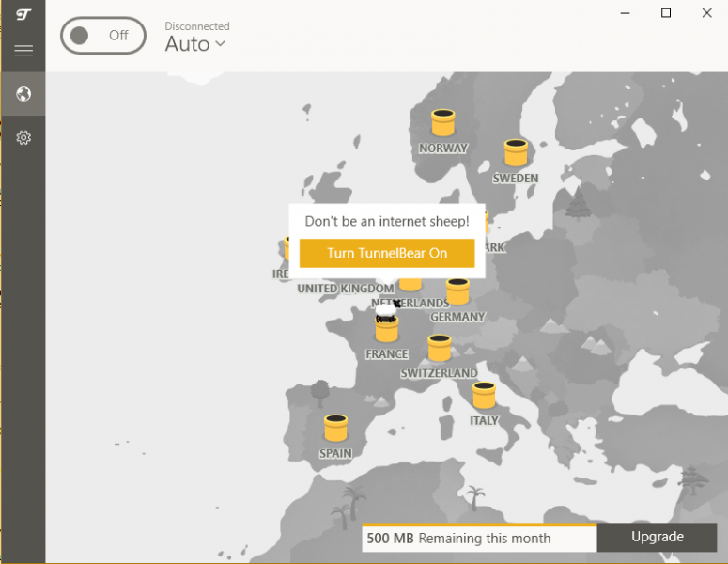Click the sheep on the France tunnel
Screen dimensions: 728x564
[387, 310]
